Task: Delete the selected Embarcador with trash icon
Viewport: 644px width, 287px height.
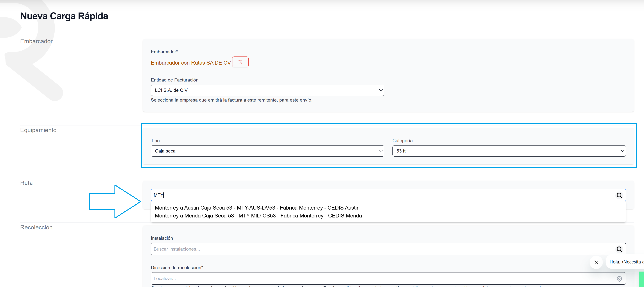Action: coord(240,62)
